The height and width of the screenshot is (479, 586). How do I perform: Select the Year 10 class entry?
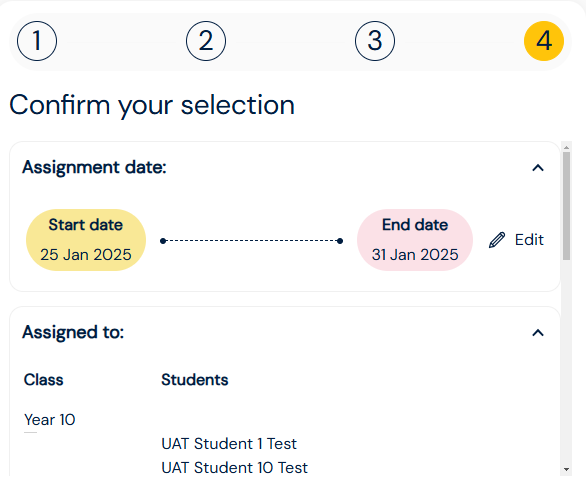coord(50,420)
